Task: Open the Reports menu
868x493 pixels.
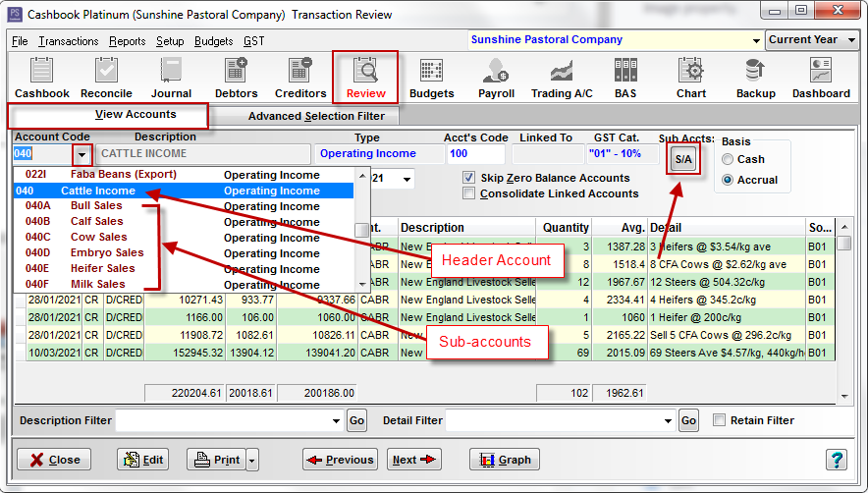Action: [x=127, y=41]
